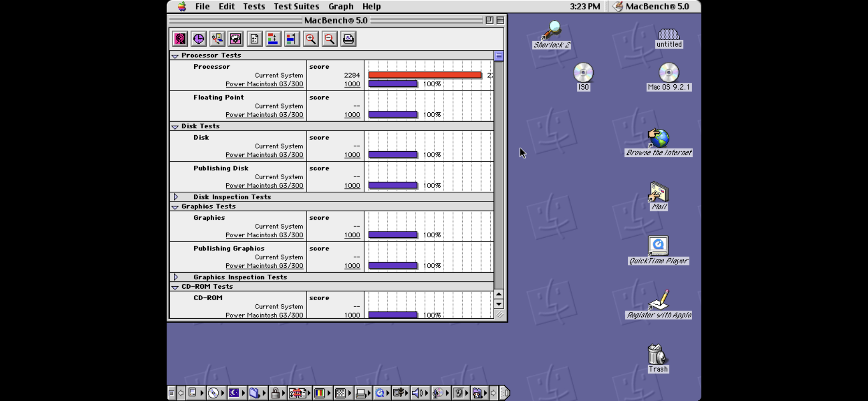
Task: Select the ISO disc icon
Action: [x=583, y=77]
